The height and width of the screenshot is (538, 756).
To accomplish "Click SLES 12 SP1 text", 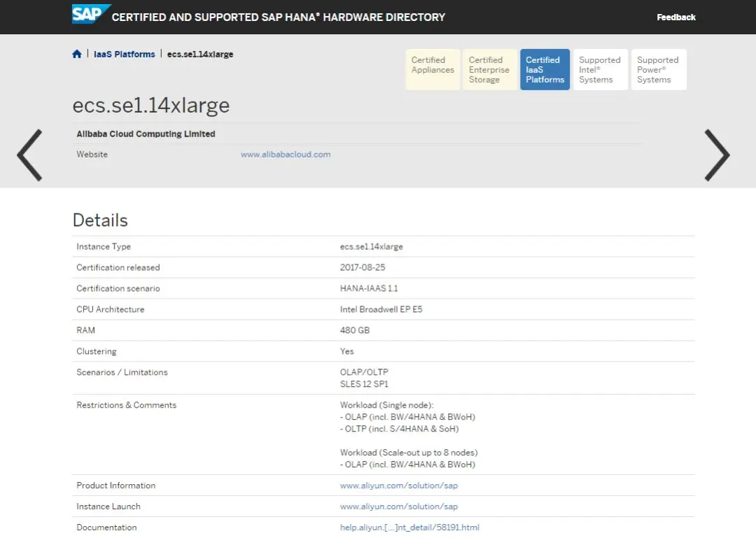I will tap(364, 384).
